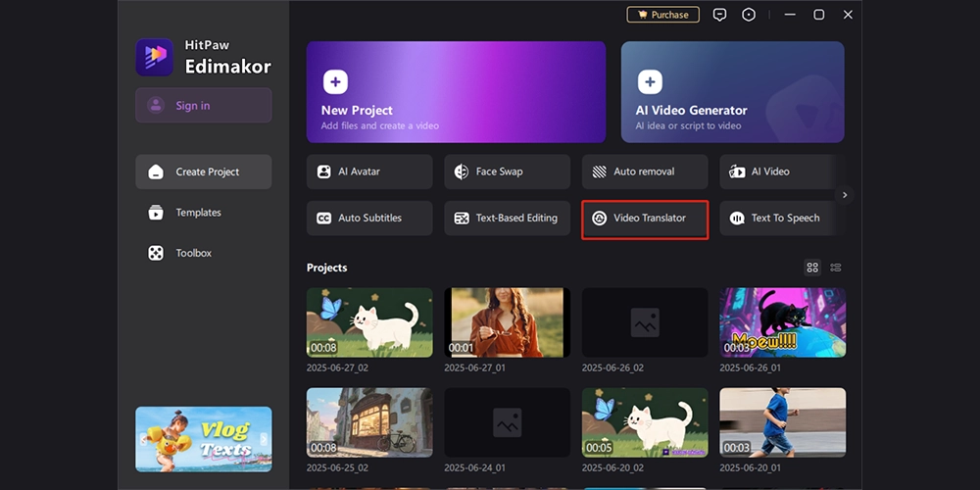The height and width of the screenshot is (490, 980).
Task: Open project 2025-06-25_02 thumbnail
Action: tap(369, 422)
